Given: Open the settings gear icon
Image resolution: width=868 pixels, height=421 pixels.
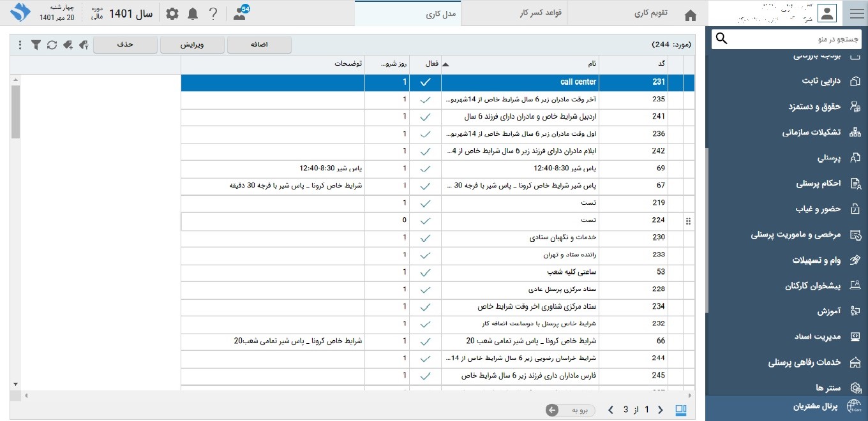Looking at the screenshot, I should [172, 14].
